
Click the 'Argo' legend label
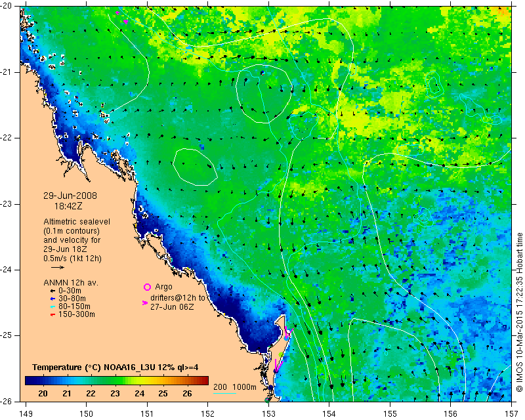pos(163,287)
